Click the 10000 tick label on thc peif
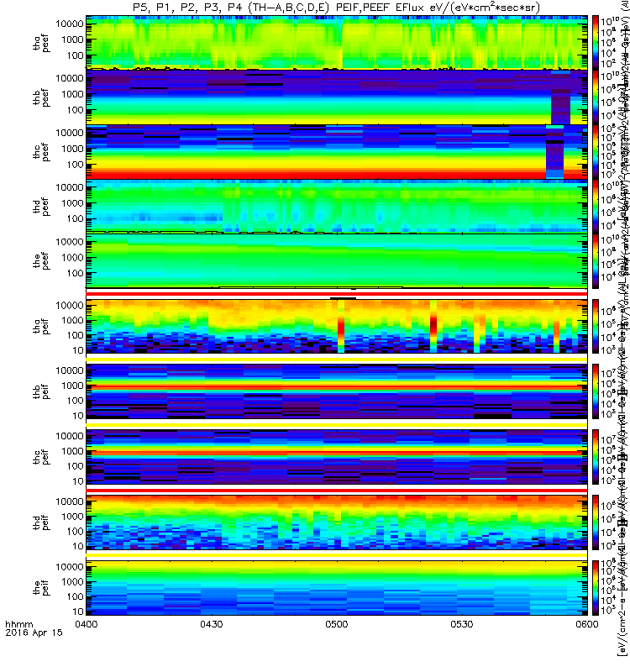 [70, 436]
